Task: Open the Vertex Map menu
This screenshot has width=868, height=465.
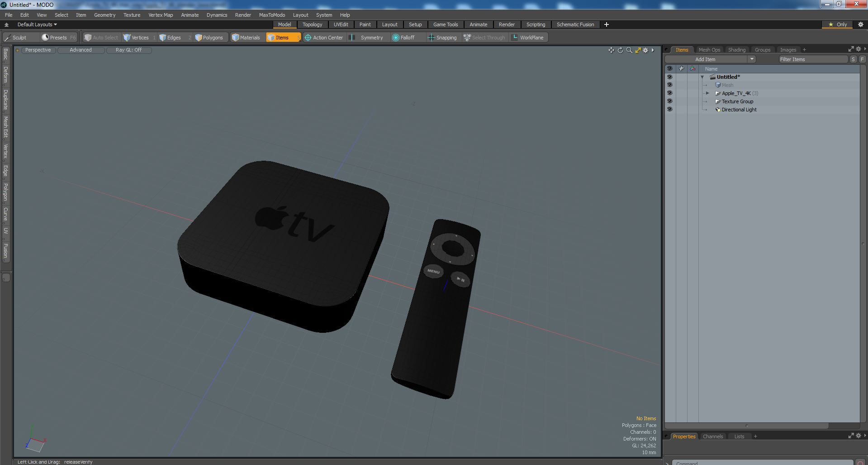Action: 161,15
